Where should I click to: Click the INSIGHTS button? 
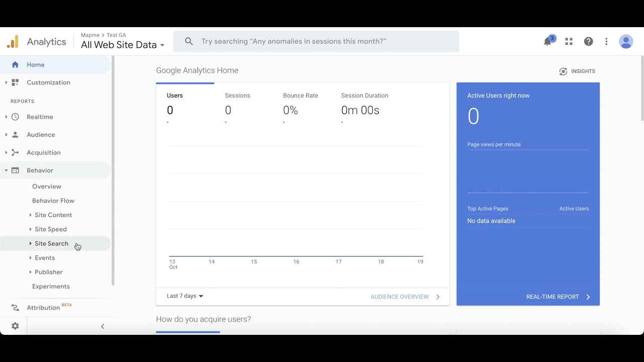577,71
